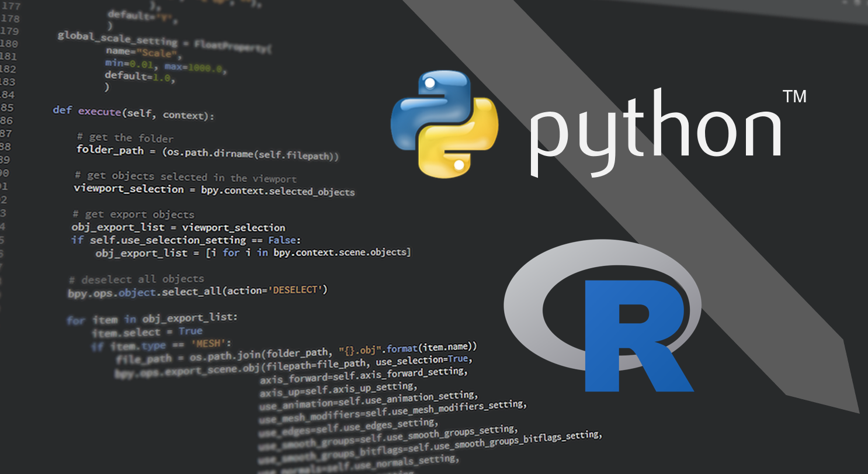This screenshot has width=868, height=474.
Task: Click the name="Scale" code line
Action: coord(144,54)
